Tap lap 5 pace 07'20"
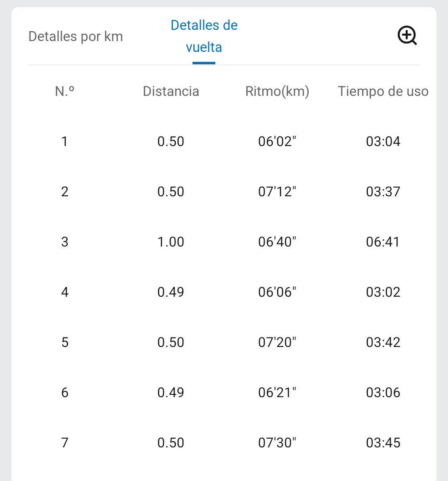The height and width of the screenshot is (481, 448). click(x=277, y=342)
